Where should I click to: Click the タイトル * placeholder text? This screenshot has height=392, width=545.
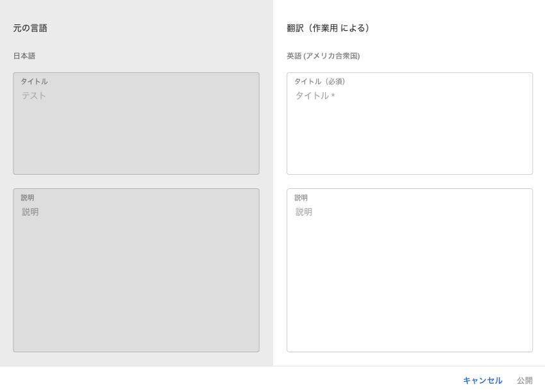click(x=315, y=95)
